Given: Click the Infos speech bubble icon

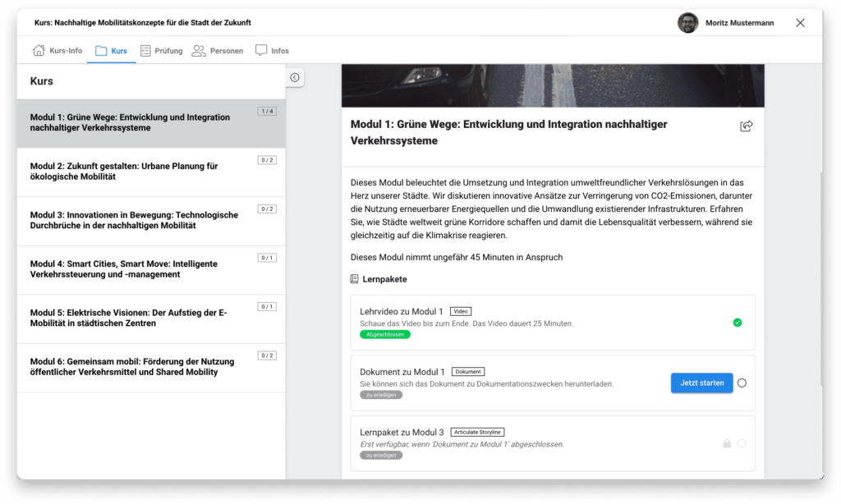Looking at the screenshot, I should [261, 51].
